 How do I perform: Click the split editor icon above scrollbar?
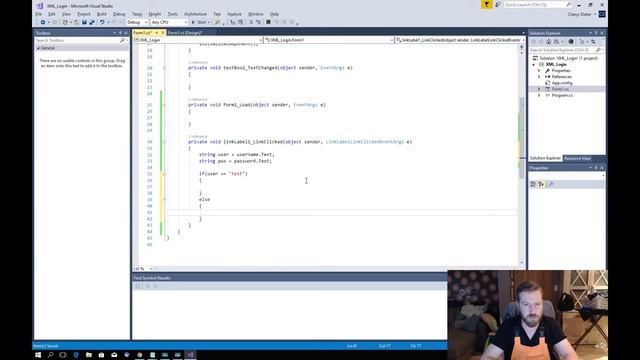pyautogui.click(x=522, y=47)
